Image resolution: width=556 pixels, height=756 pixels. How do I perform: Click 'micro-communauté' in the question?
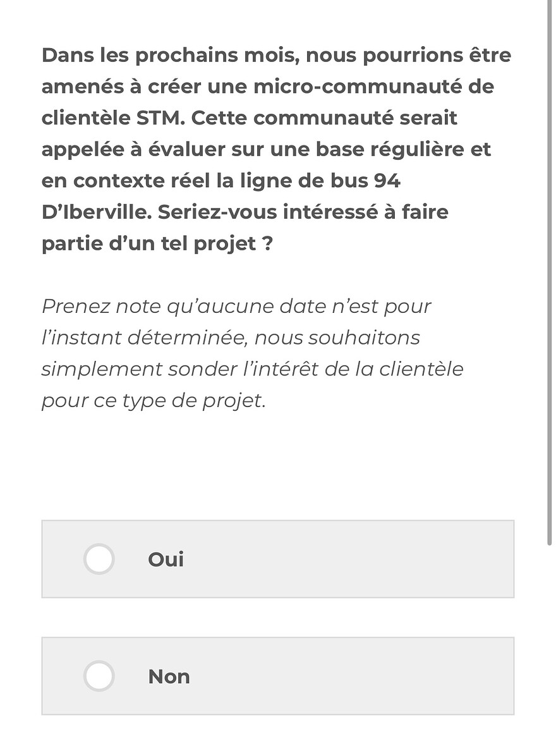point(356,87)
